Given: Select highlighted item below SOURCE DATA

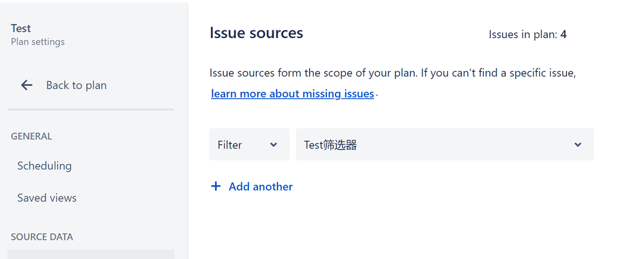Looking at the screenshot, I should 91,254.
